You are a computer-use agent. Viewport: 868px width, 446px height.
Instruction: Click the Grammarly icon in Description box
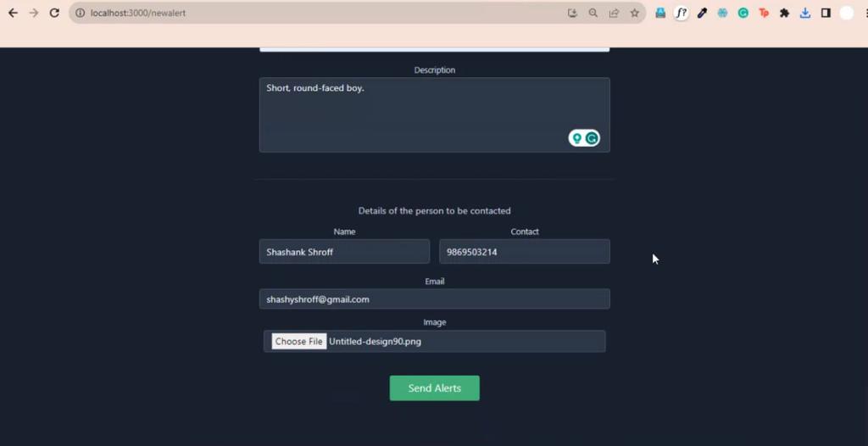pos(592,138)
